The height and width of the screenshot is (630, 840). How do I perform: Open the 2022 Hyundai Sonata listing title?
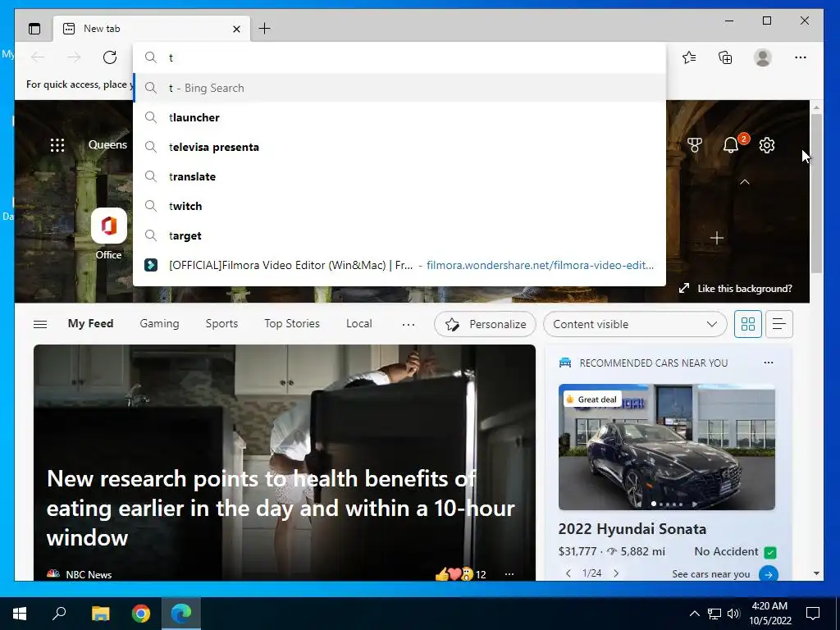(632, 529)
